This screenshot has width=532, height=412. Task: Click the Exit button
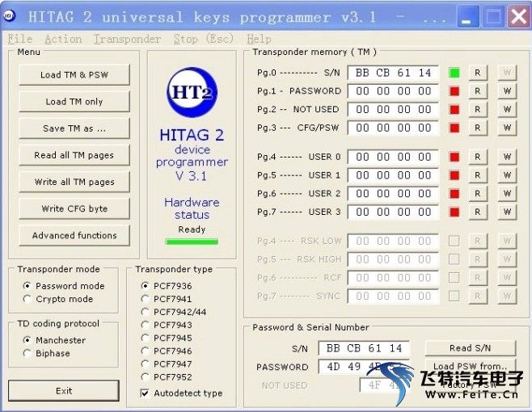(64, 391)
